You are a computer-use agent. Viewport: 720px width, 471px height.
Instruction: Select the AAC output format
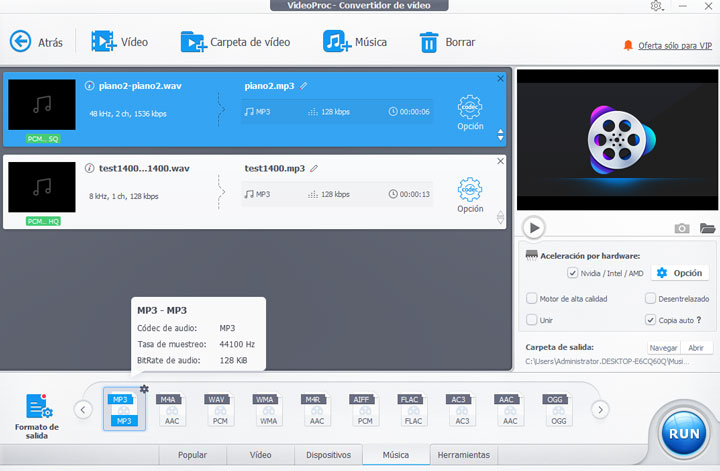510,410
